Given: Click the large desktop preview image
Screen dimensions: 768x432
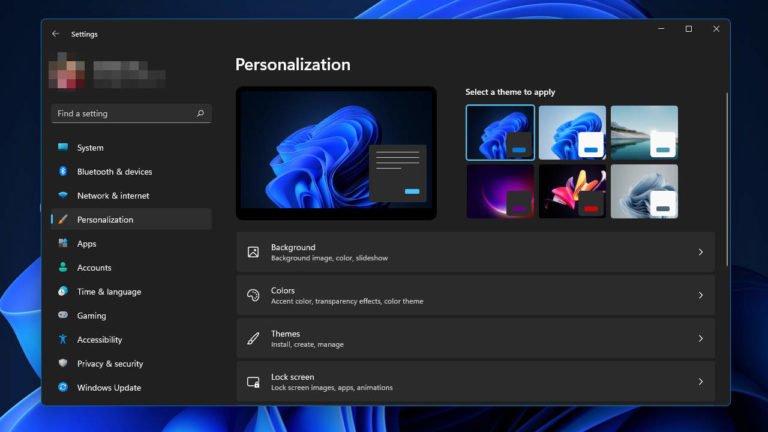Looking at the screenshot, I should pos(336,153).
